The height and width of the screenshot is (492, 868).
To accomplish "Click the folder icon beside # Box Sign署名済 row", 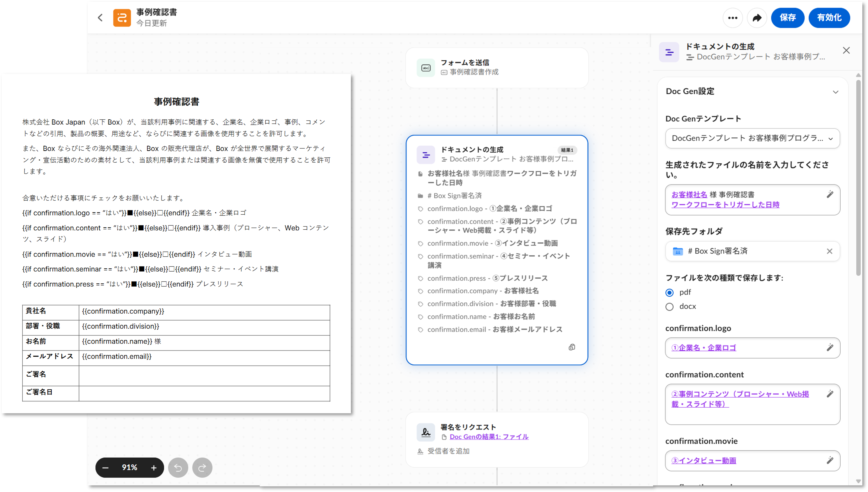I will 420,196.
